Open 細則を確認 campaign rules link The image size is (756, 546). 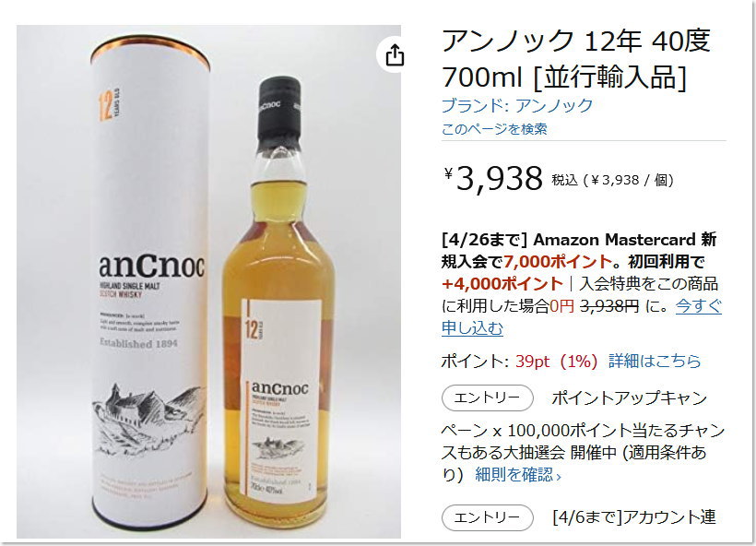pyautogui.click(x=514, y=475)
